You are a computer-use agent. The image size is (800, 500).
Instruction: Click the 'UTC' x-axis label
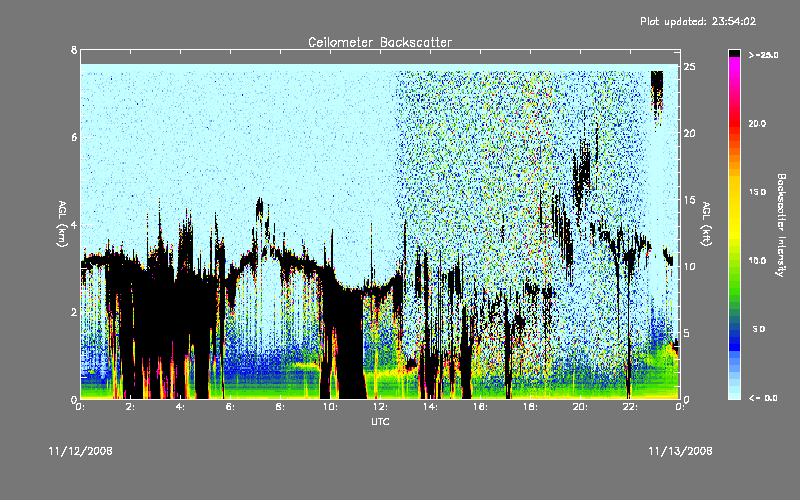coord(380,421)
